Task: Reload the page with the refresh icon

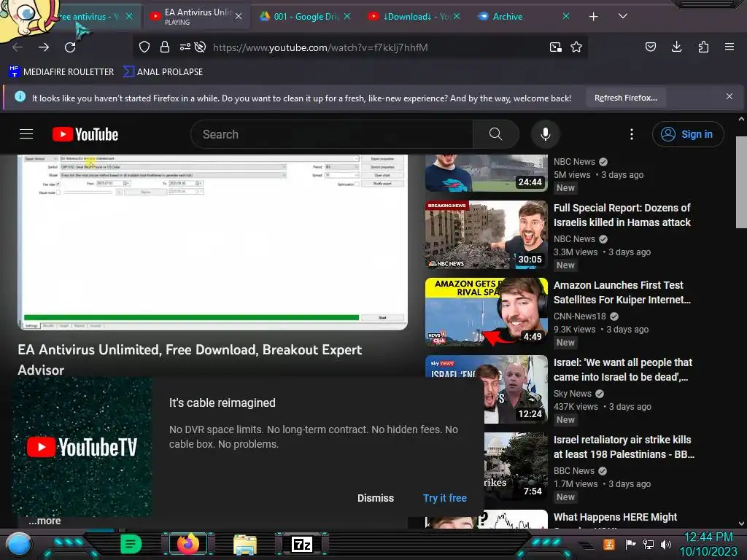Action: pyautogui.click(x=70, y=47)
